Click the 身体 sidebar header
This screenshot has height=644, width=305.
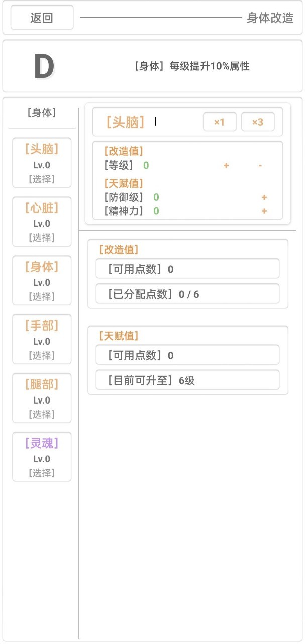[42, 113]
